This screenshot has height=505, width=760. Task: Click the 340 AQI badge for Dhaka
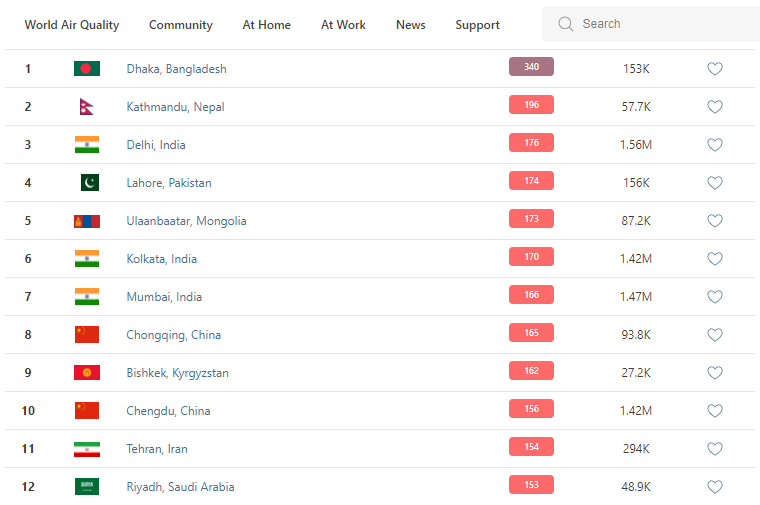pos(531,67)
